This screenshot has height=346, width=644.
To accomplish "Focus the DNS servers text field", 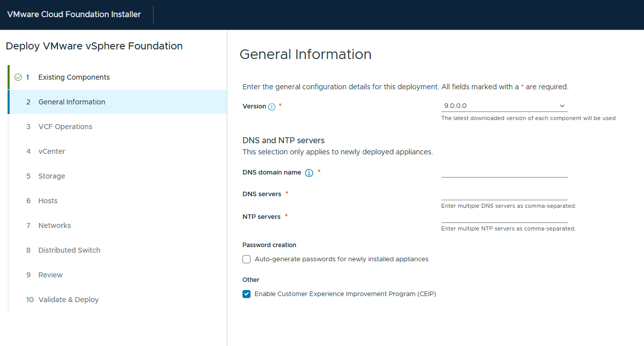I will pos(504,195).
